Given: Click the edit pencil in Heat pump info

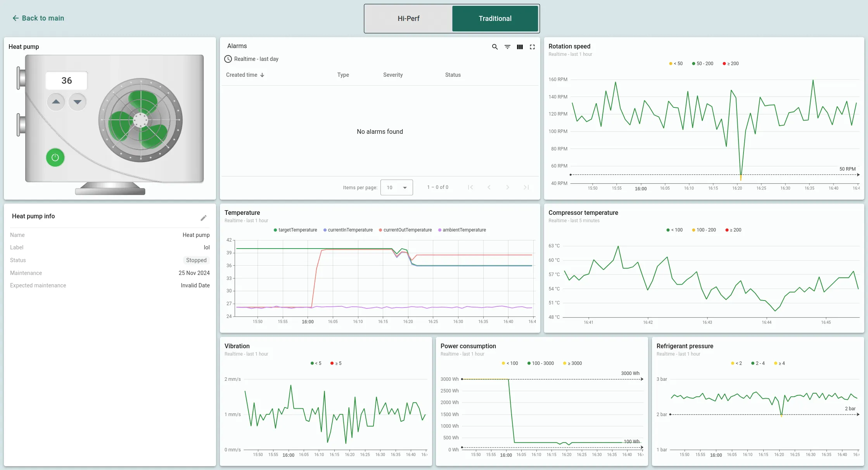Looking at the screenshot, I should click(x=203, y=218).
